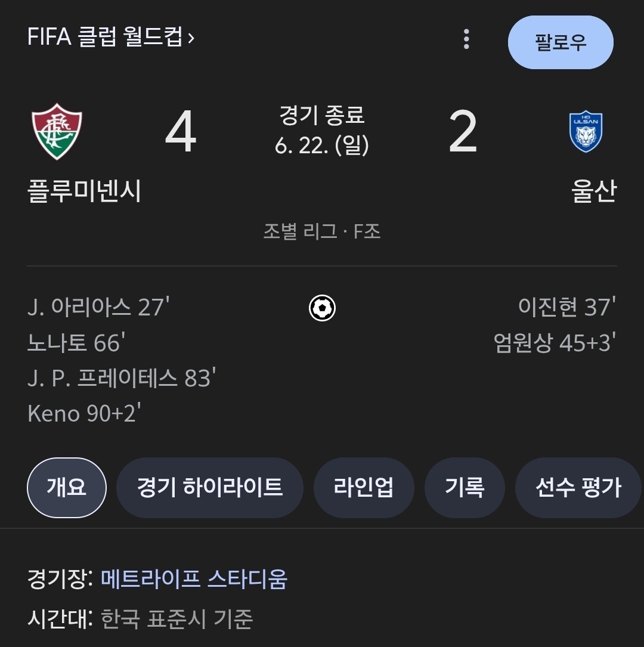Tap goal scorer Keno 90+2'

pyautogui.click(x=83, y=413)
